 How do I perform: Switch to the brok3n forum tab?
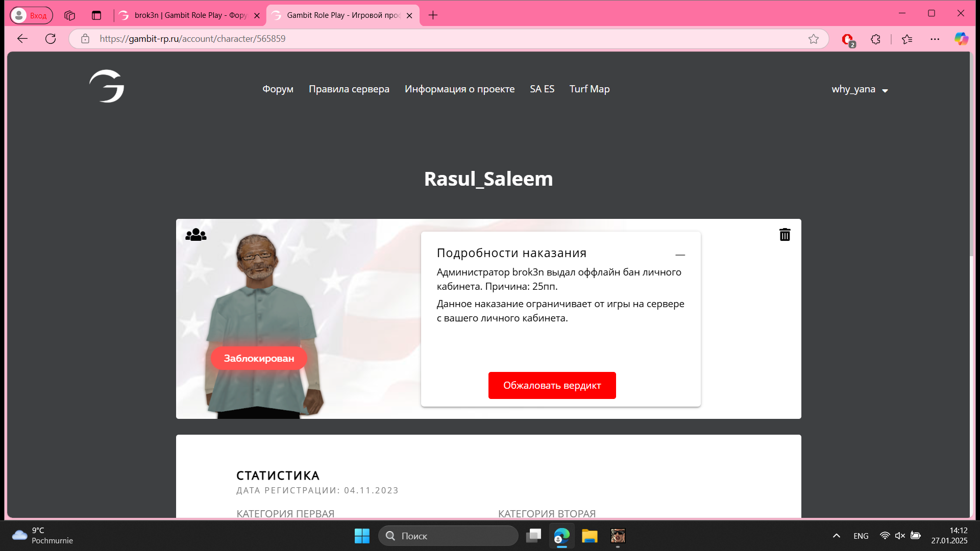click(x=190, y=15)
